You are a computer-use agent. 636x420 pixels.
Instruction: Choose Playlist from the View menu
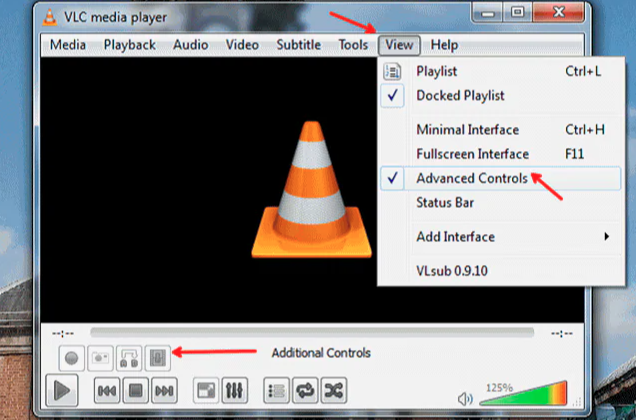[x=501, y=71]
